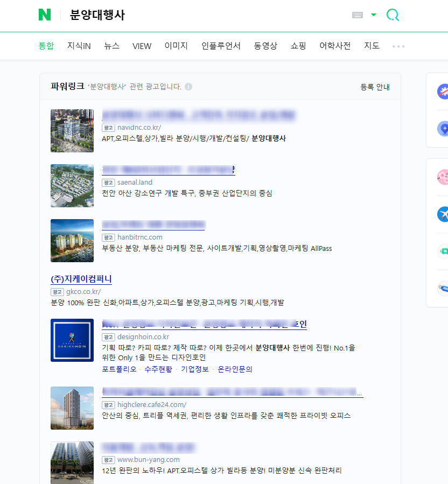Click the airplane sidebar icon

pos(443,214)
